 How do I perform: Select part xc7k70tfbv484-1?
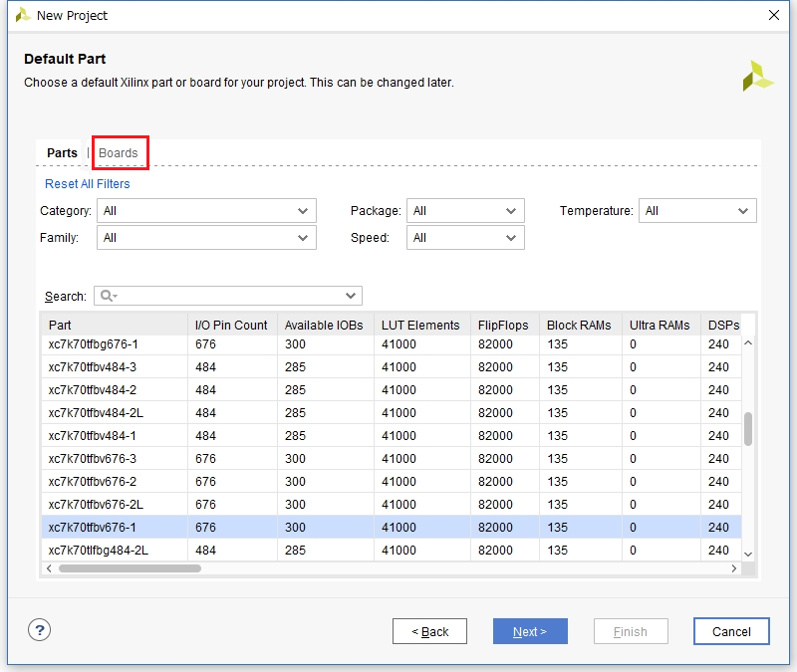coord(392,436)
